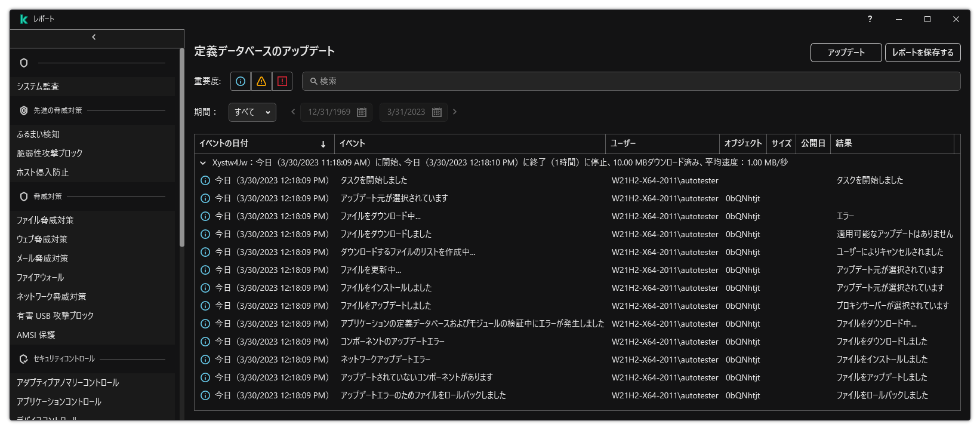Select アップデートされていないコンポーネントがあります event
Viewport: 980px width, 430px height.
coord(417,377)
